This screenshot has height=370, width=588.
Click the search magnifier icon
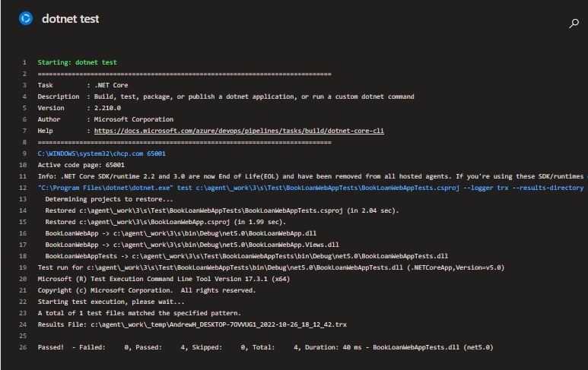pos(574,24)
